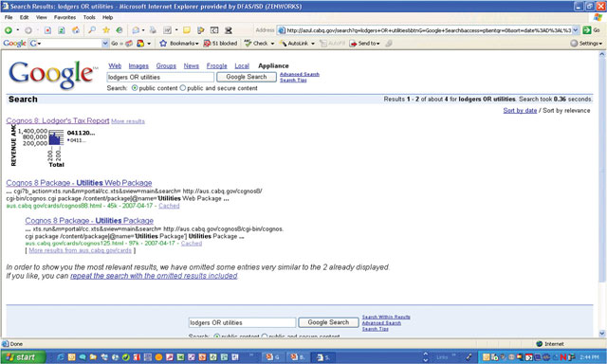Screen dimensions: 607x364
Task: Click in the top search query field
Action: coord(160,78)
